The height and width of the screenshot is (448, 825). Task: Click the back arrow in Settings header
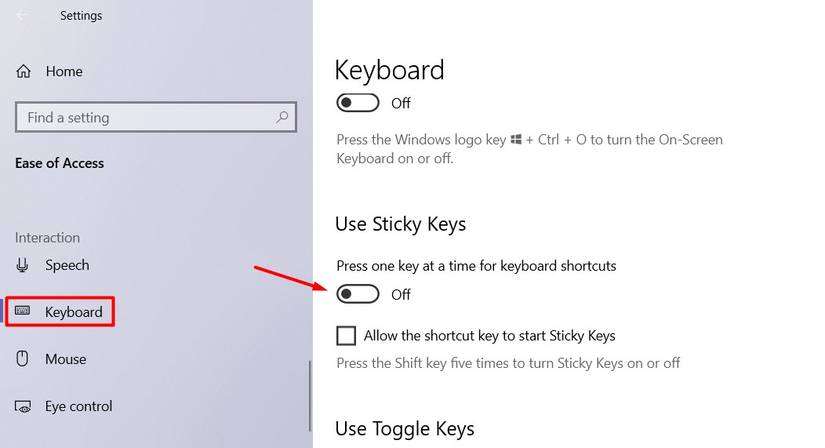click(x=23, y=16)
